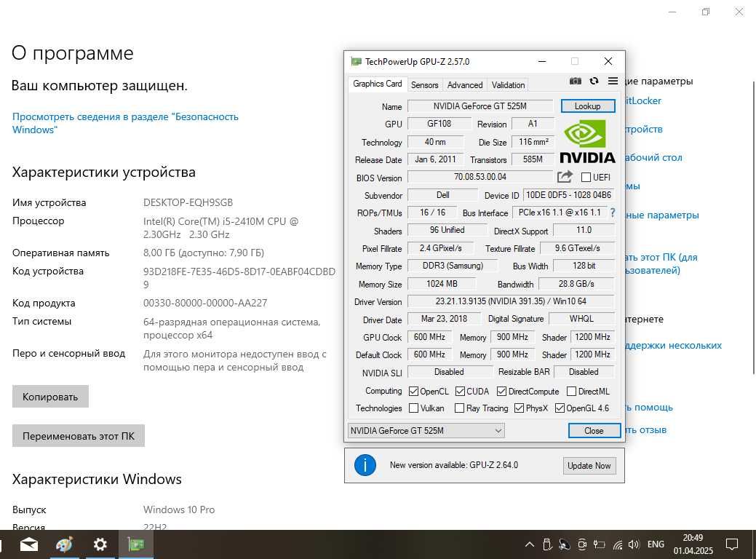The image size is (756, 559).
Task: Open the GPU selector dropdown NVIDIA GeForce GT 525M
Action: [x=426, y=431]
